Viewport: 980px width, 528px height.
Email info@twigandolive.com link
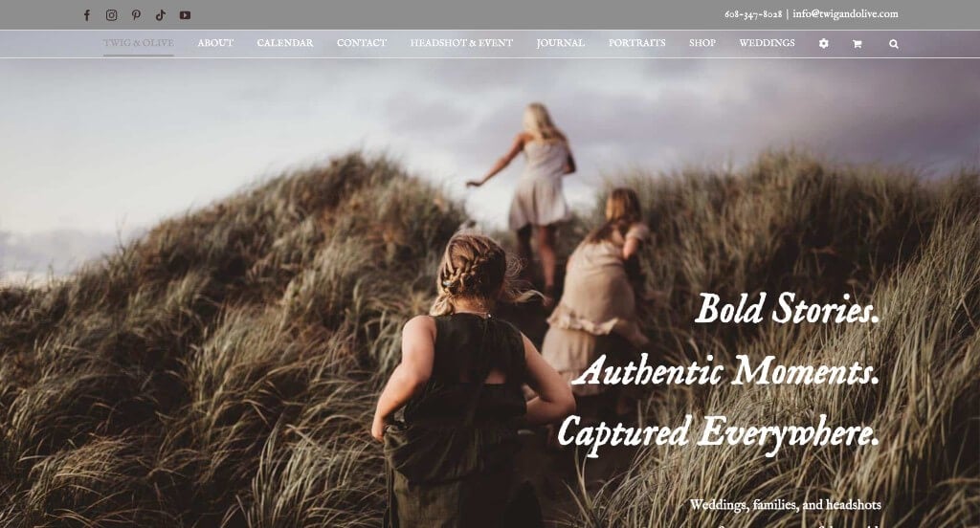(845, 13)
